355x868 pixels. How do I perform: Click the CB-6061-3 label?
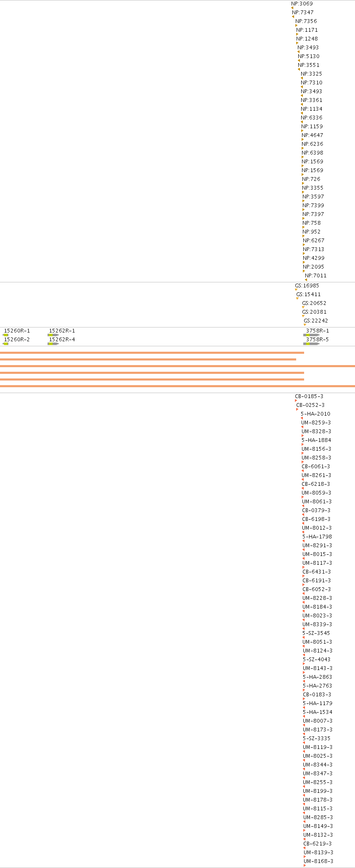click(316, 467)
